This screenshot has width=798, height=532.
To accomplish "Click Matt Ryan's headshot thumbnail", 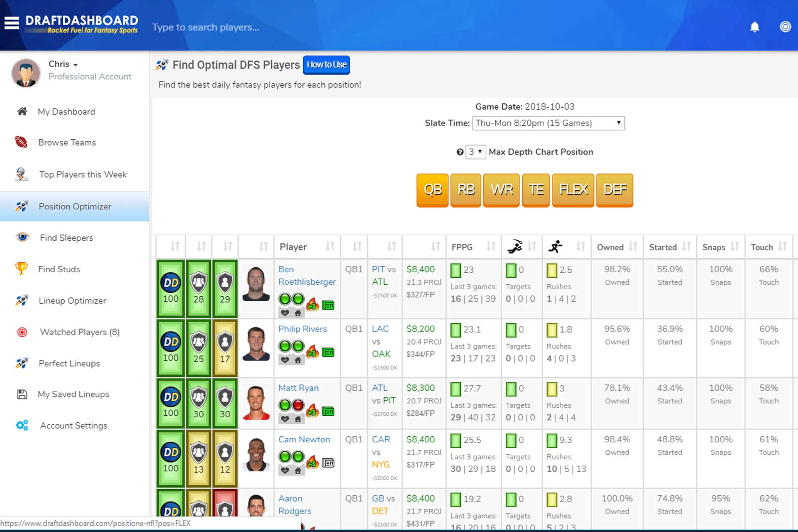I will click(256, 403).
